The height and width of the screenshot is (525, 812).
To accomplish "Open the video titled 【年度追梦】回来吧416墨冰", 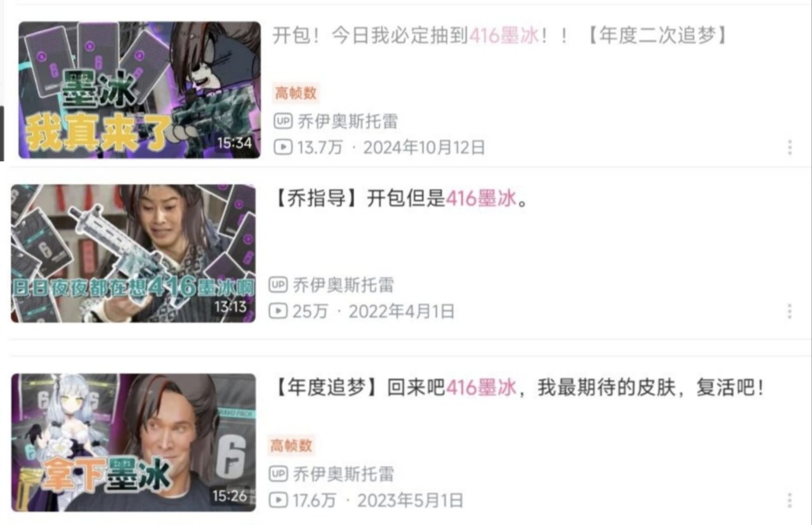I will point(516,387).
